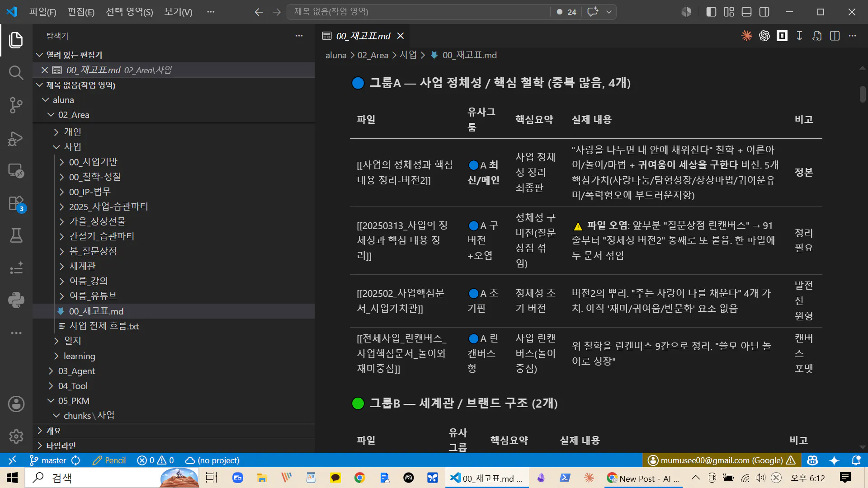Open the chat dropdown arrow in title bar
Viewport: 868px width, 488px height.
tap(609, 12)
